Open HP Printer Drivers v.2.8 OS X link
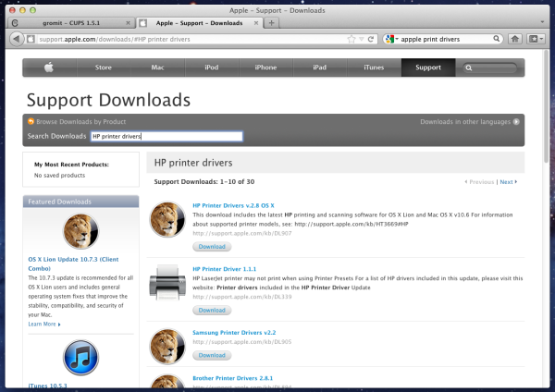This screenshot has width=555, height=392. [x=233, y=205]
